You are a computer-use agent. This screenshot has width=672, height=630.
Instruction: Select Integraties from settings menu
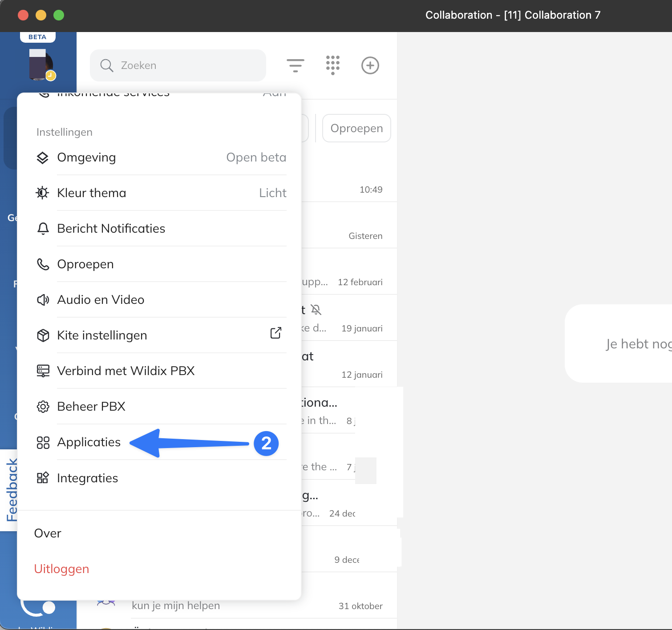point(88,478)
